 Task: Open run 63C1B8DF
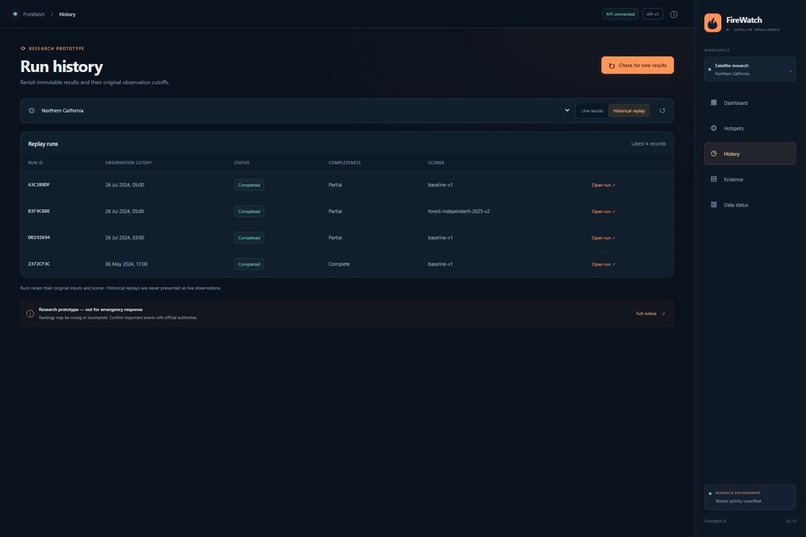click(x=603, y=185)
